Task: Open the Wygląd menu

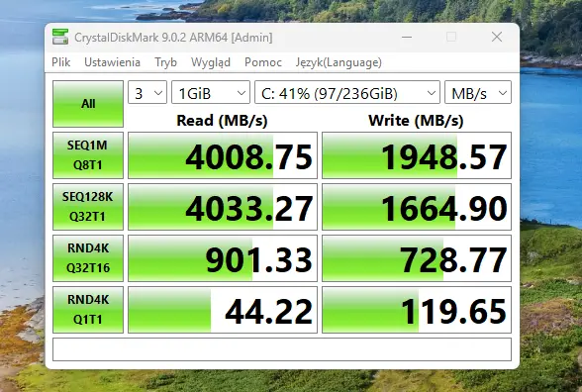Action: point(211,62)
